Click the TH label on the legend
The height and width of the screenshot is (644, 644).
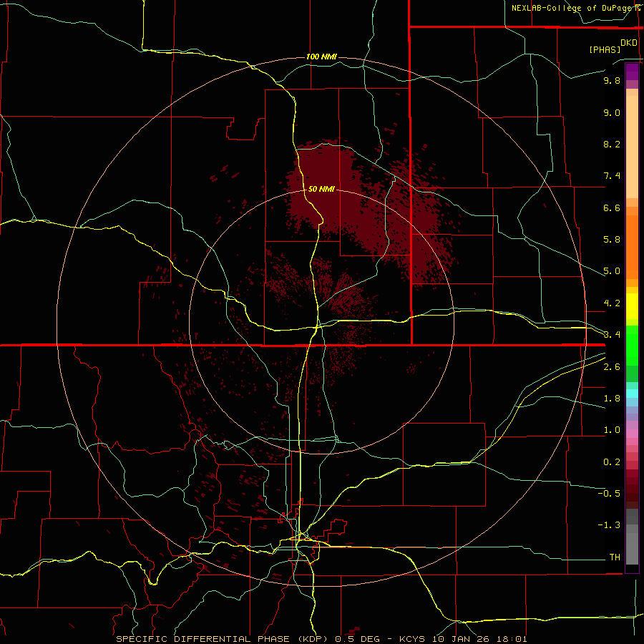coord(615,557)
